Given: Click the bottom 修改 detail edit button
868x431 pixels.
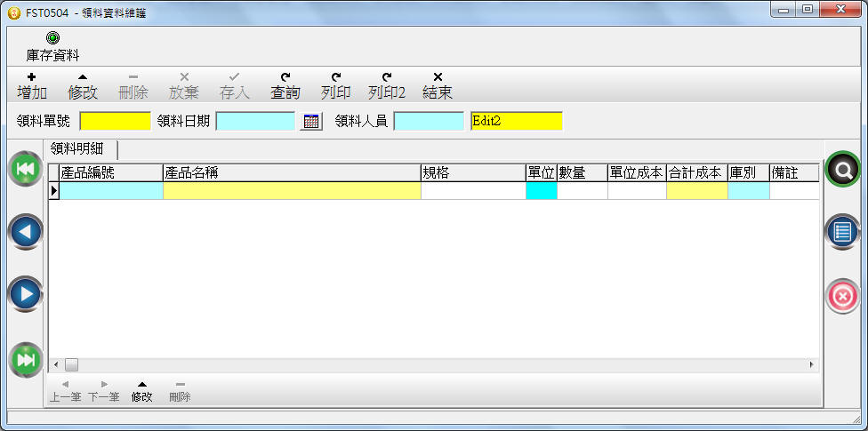Looking at the screenshot, I should point(141,391).
